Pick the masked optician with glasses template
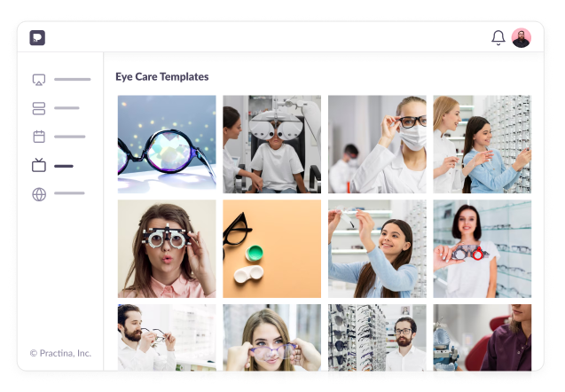 [376, 144]
